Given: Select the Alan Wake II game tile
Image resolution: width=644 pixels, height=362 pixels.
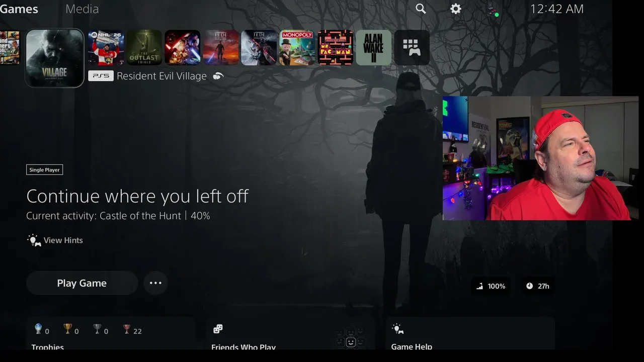Looking at the screenshot, I should [374, 48].
